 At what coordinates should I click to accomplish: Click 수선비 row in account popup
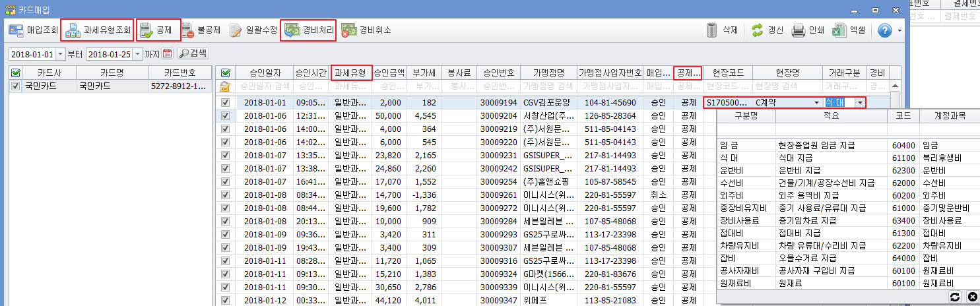click(x=848, y=182)
